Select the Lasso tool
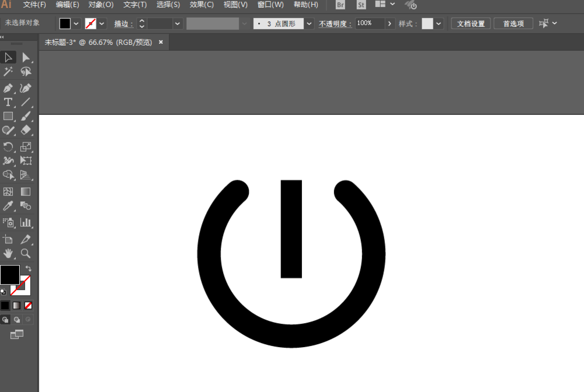Viewport: 584px width, 392px height. coord(26,71)
